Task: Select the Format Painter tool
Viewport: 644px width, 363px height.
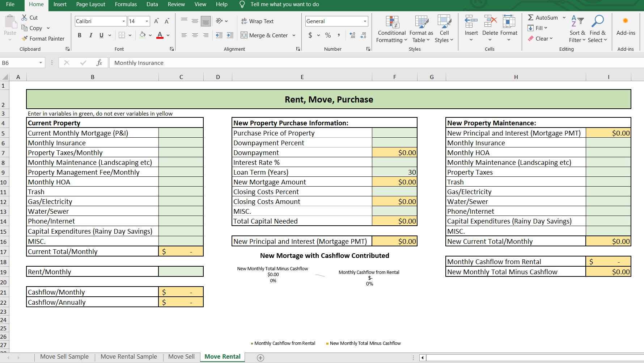Action: [x=43, y=38]
